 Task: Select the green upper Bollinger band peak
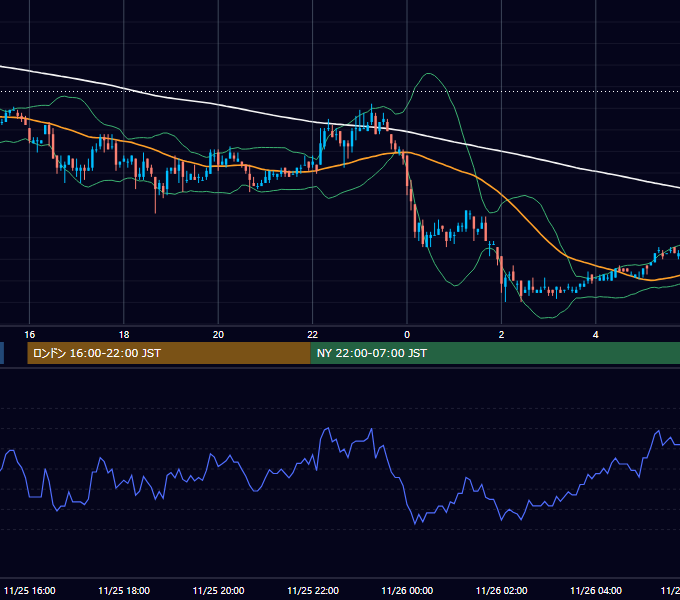428,74
